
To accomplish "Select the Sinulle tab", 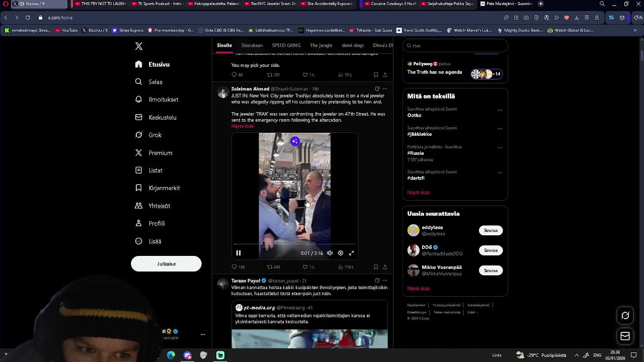I will pyautogui.click(x=224, y=45).
